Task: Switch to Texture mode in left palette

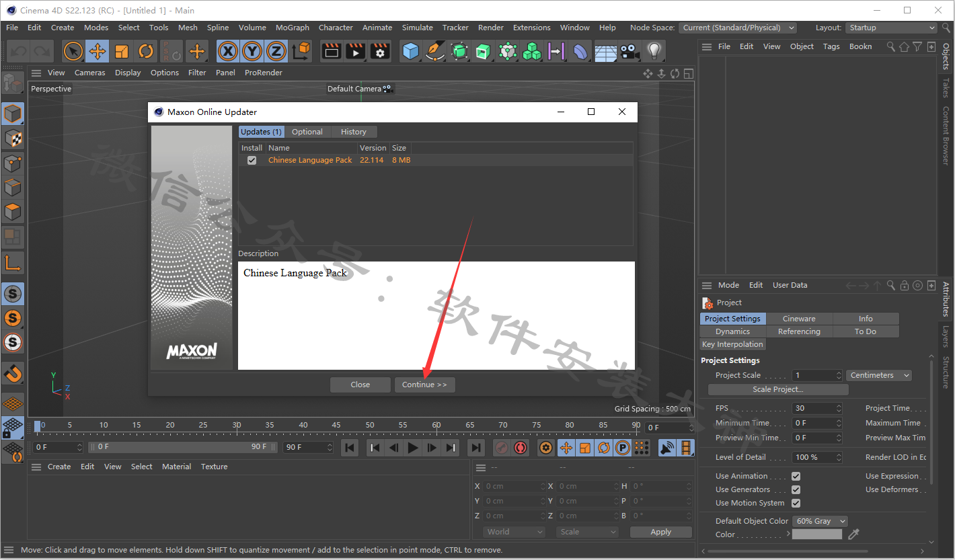Action: [13, 138]
